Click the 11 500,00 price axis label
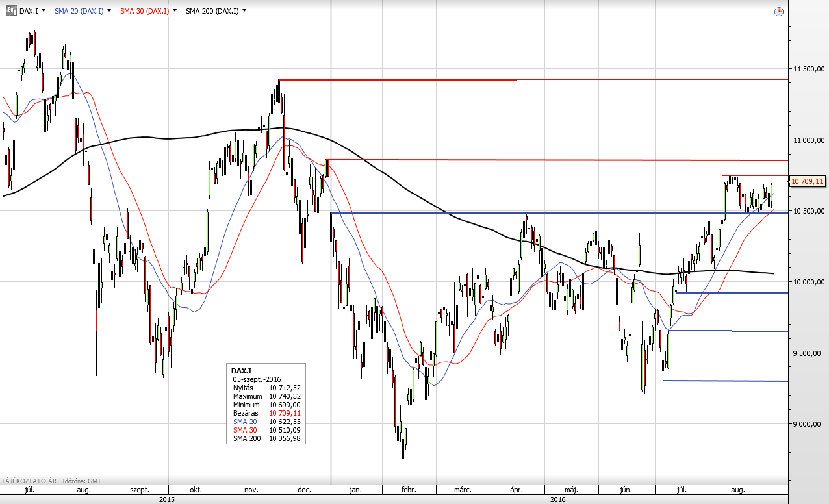829x504 pixels. pos(809,69)
